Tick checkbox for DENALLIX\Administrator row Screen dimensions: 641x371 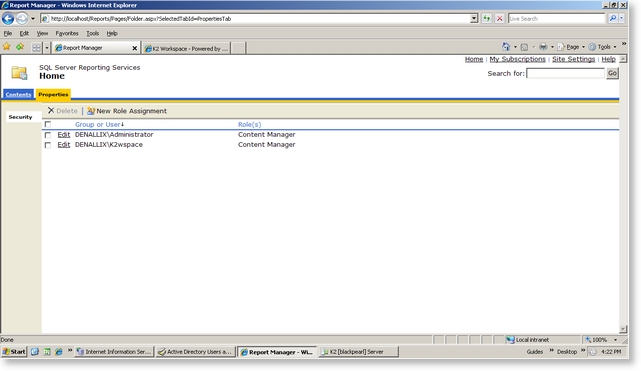click(48, 135)
